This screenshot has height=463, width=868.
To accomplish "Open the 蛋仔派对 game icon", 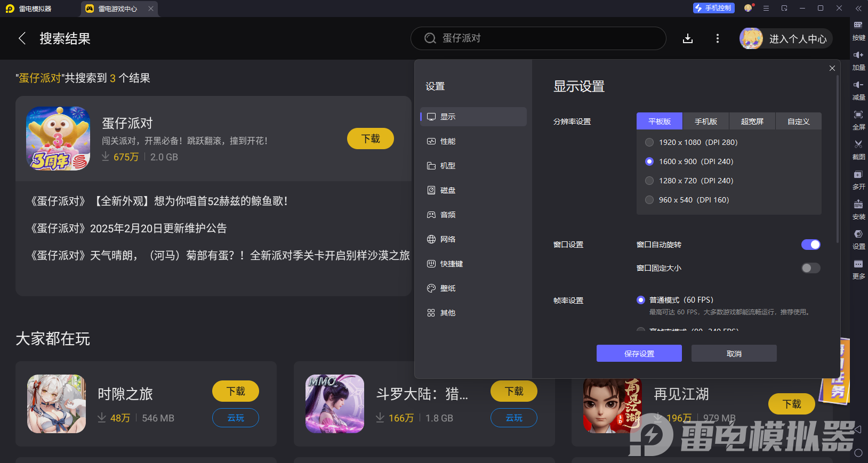I will (x=58, y=139).
